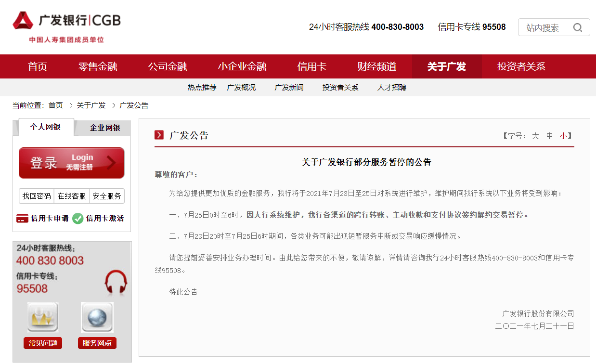Click the red 登录 Login button
This screenshot has height=364, width=596.
[x=72, y=163]
